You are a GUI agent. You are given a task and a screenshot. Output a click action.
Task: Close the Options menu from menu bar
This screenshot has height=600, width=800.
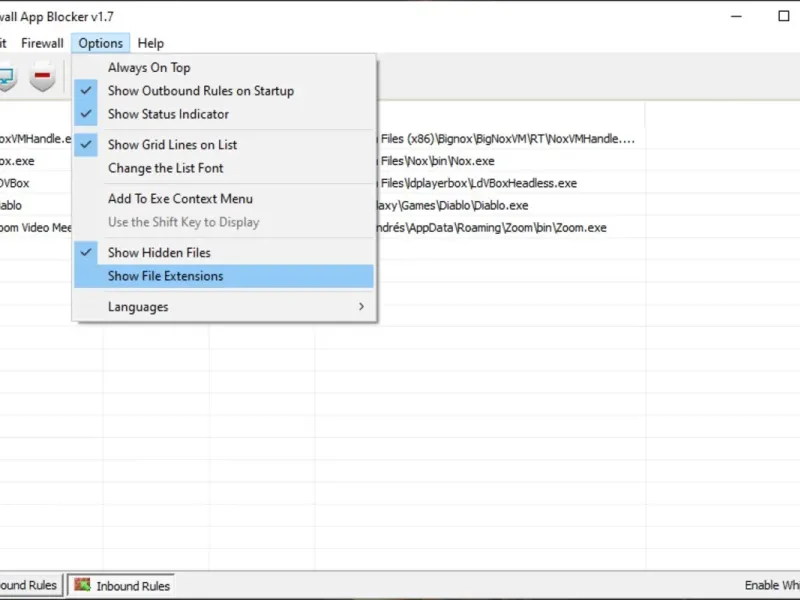tap(101, 43)
